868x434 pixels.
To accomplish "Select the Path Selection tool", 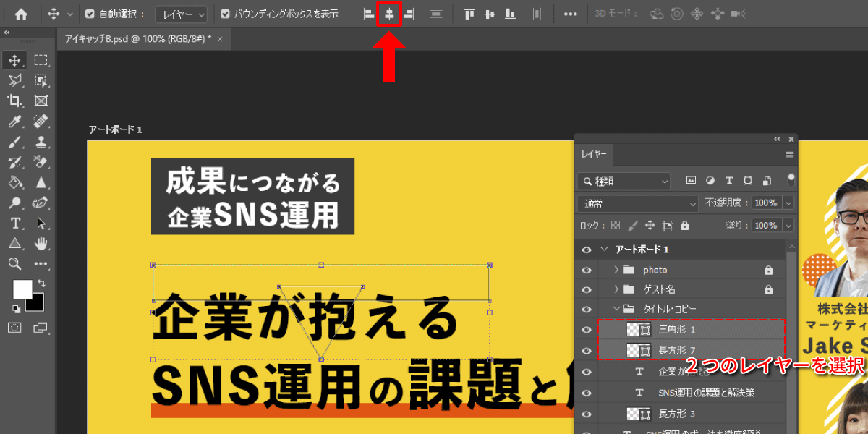I will pos(41,223).
